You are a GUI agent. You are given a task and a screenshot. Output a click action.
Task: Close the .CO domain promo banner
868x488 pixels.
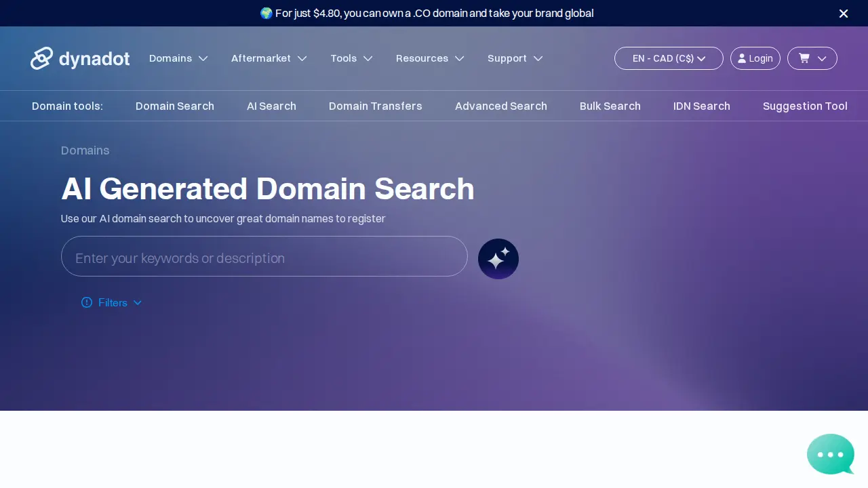(x=844, y=14)
